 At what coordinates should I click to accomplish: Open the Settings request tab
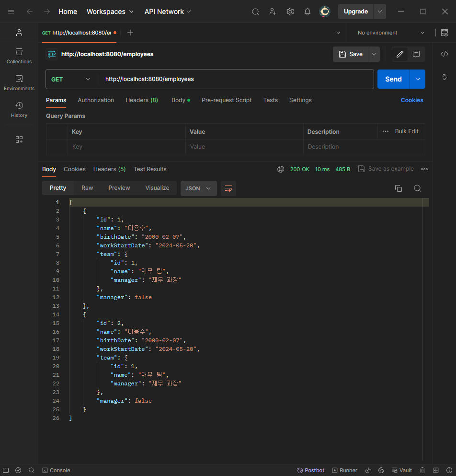(x=300, y=100)
